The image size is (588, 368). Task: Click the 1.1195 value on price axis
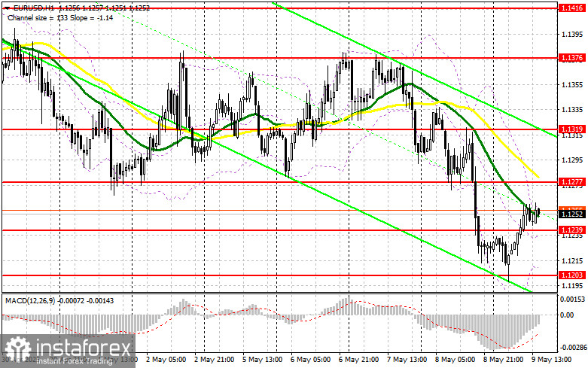(x=572, y=285)
